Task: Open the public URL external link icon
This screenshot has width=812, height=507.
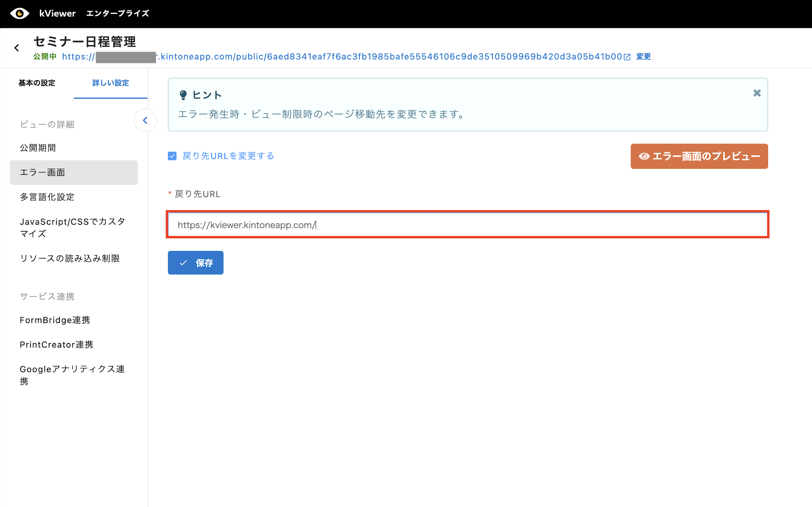Action: [627, 57]
